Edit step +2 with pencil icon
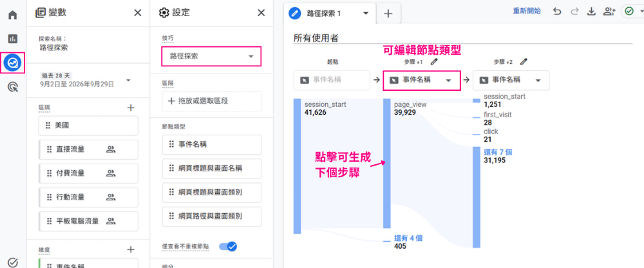 [523, 62]
